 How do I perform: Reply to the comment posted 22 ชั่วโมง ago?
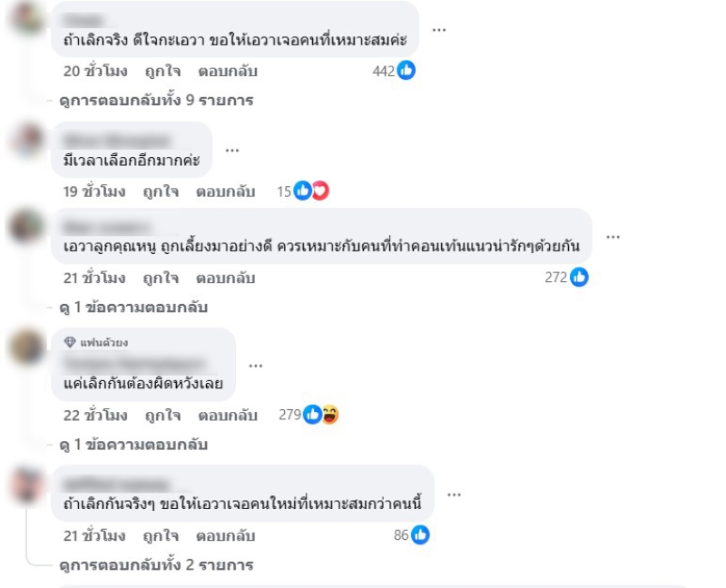[228, 416]
